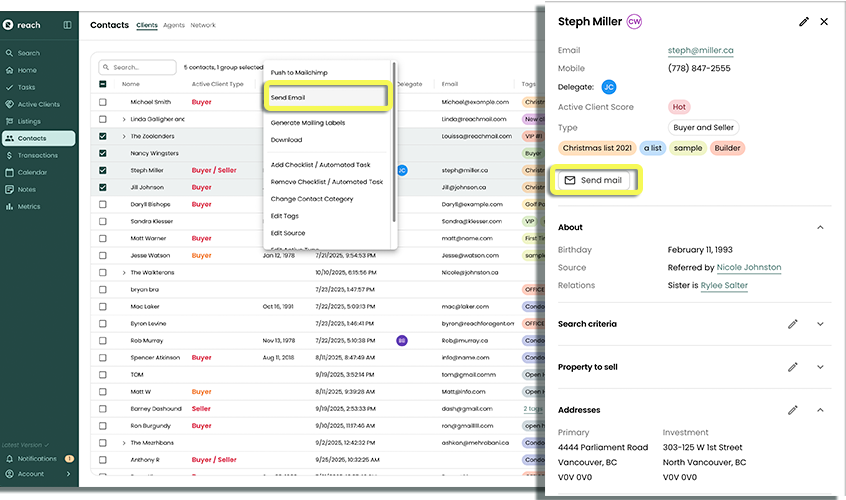
Task: Collapse the About section chevron
Action: pos(820,228)
